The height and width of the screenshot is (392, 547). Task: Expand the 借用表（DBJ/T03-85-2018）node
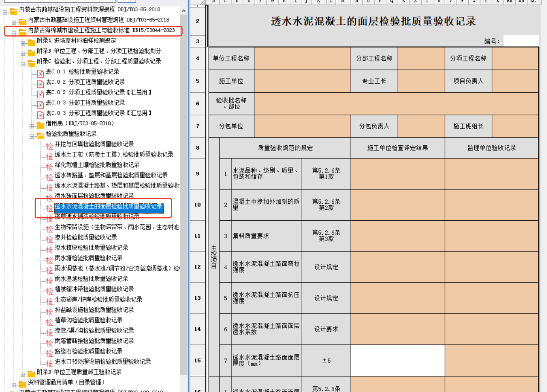[x=32, y=126]
